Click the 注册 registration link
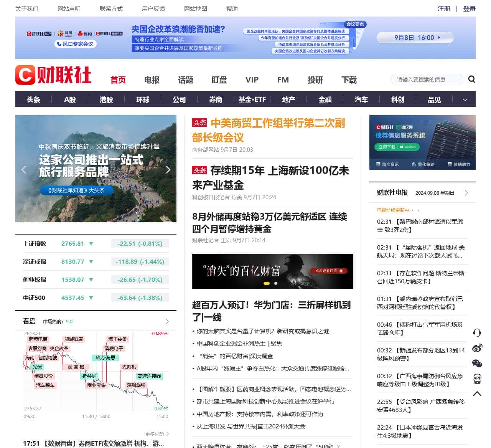Viewport: 491px width, 448px height. [x=444, y=8]
